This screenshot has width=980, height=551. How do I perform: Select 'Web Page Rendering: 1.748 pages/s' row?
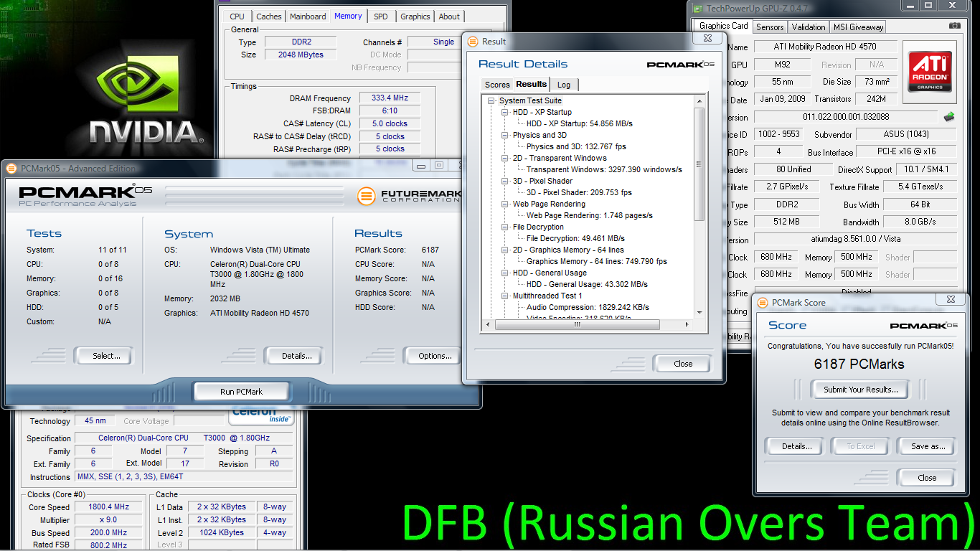click(x=590, y=215)
